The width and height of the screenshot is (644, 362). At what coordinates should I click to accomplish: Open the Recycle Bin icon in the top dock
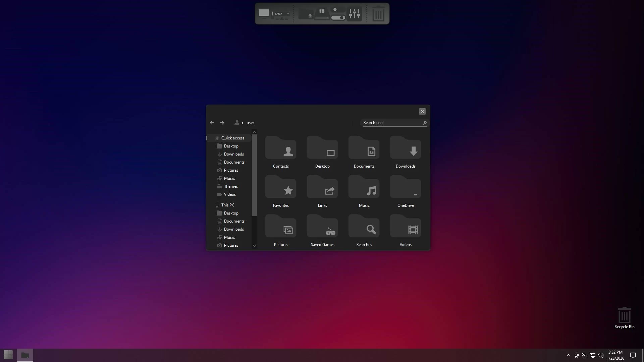(378, 14)
